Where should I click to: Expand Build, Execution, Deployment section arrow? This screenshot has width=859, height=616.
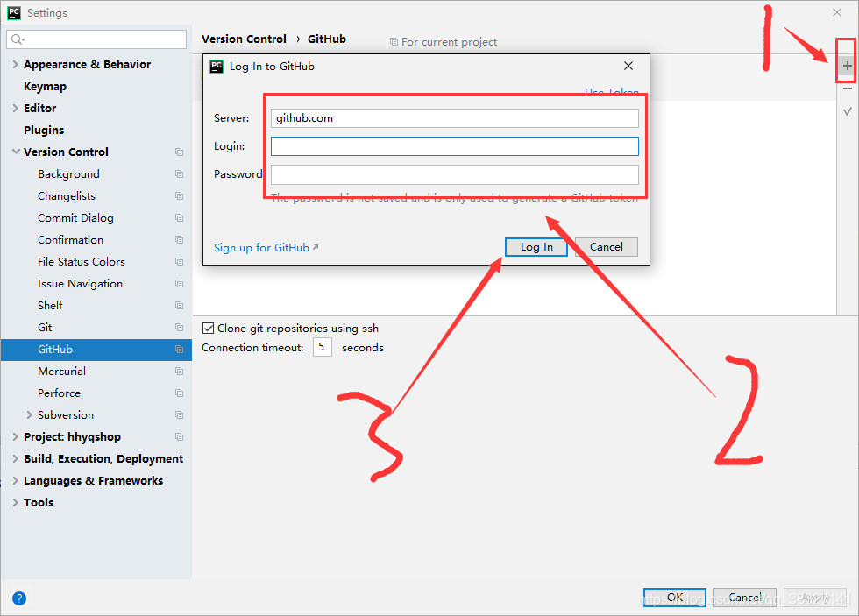click(16, 459)
